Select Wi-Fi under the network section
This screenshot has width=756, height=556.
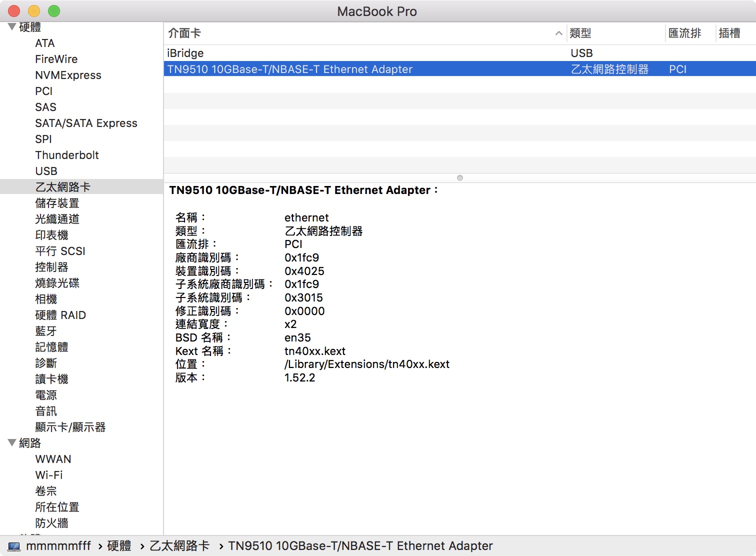click(49, 475)
